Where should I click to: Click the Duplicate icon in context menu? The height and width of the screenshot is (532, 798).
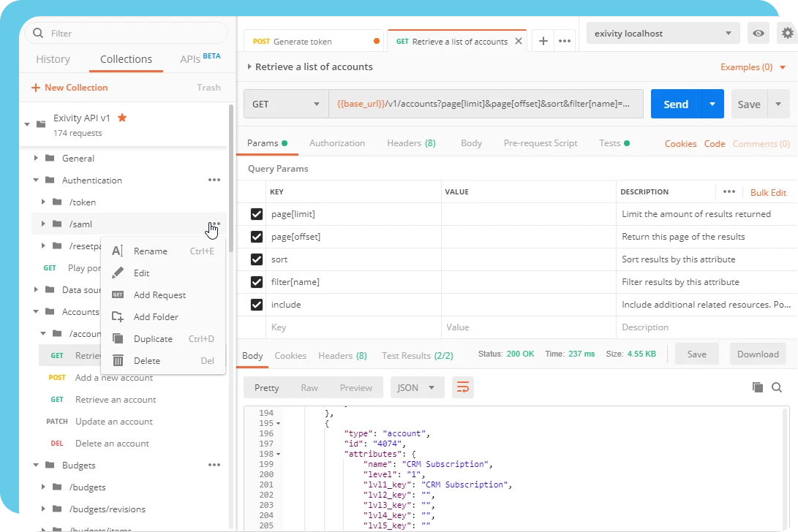[118, 338]
